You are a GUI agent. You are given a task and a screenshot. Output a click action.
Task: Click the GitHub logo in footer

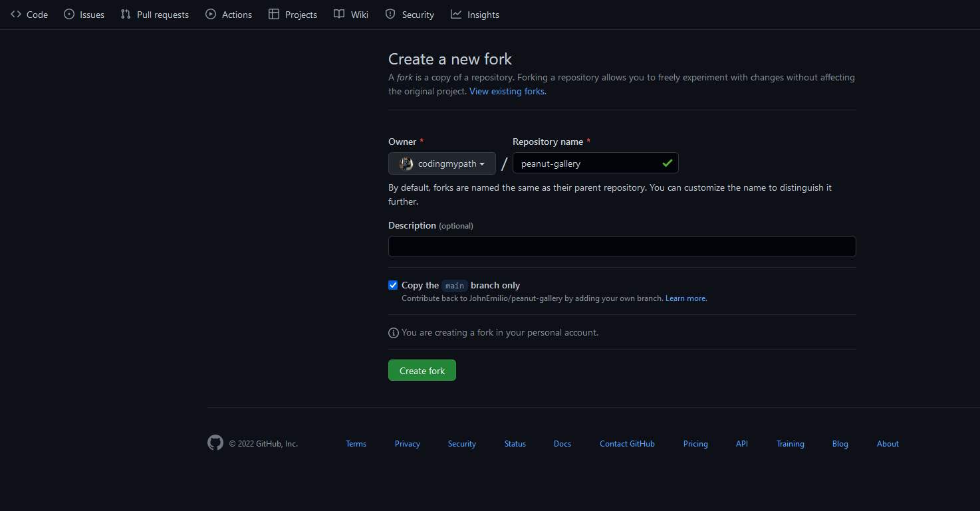[x=215, y=443]
